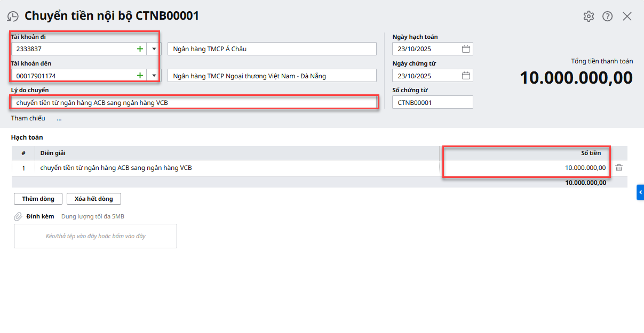Expand the blue side panel arrow
The height and width of the screenshot is (333, 644).
point(640,192)
